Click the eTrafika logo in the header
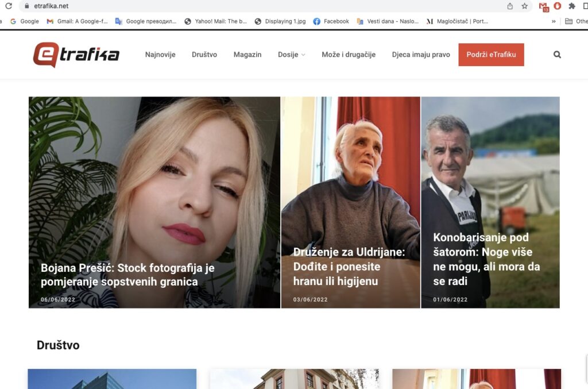The height and width of the screenshot is (389, 588). click(76, 55)
